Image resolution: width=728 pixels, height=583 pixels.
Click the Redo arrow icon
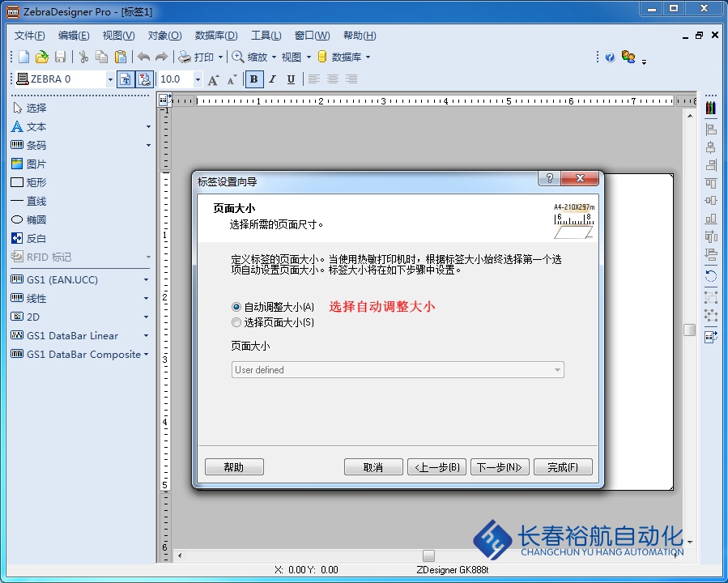(x=161, y=57)
